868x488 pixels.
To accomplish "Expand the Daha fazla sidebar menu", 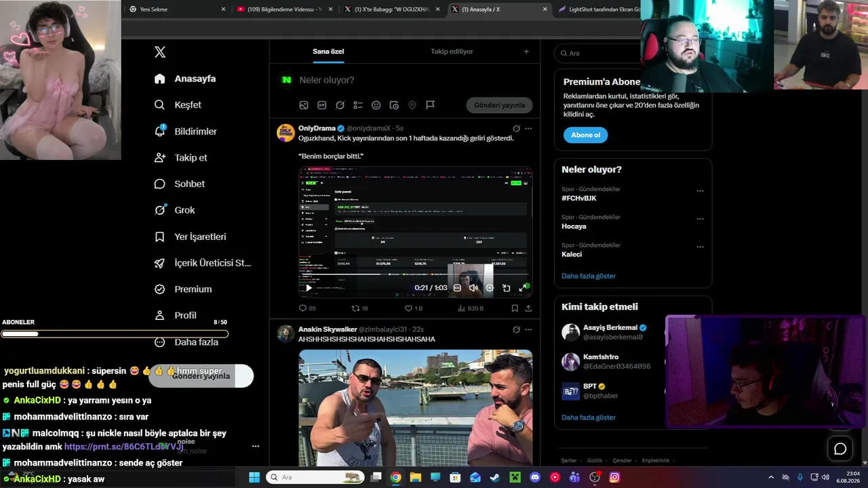I will point(186,342).
